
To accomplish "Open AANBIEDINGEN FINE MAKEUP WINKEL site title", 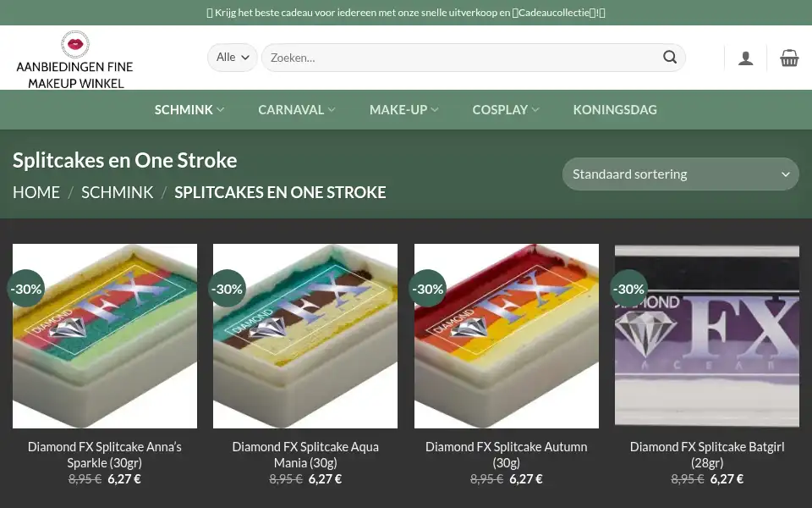I will (75, 75).
